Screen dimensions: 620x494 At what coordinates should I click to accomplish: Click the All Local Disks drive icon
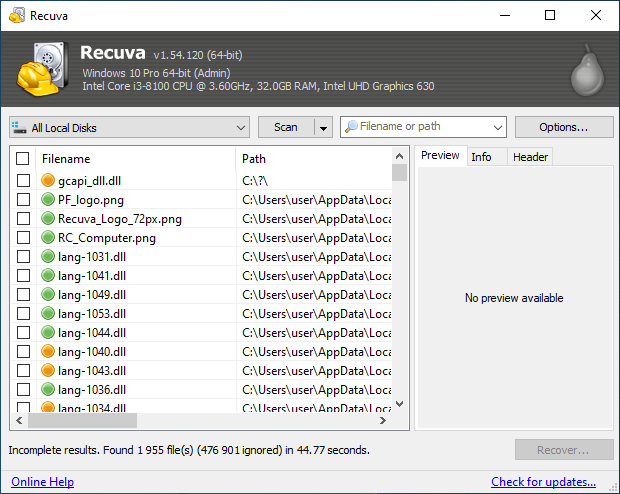(19, 127)
